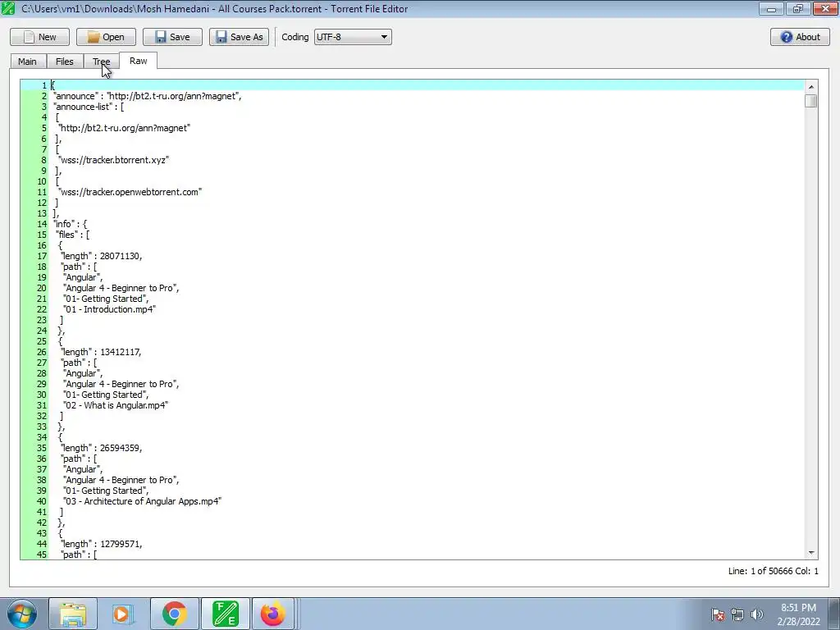The image size is (840, 630).
Task: Click the Line 1 of 50666 status text
Action: pyautogui.click(x=773, y=571)
